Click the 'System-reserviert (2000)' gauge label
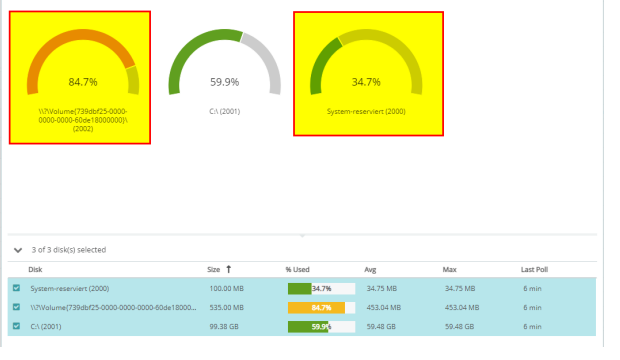 (366, 112)
